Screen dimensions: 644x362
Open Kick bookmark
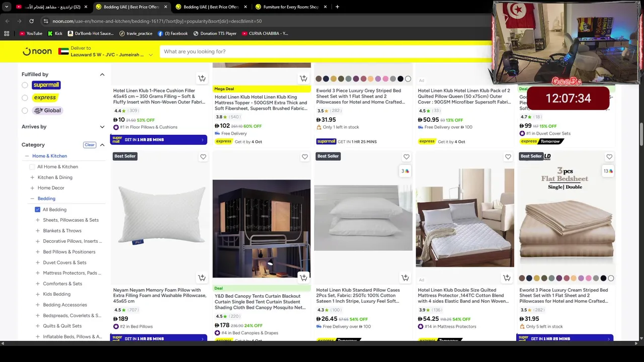[55, 33]
